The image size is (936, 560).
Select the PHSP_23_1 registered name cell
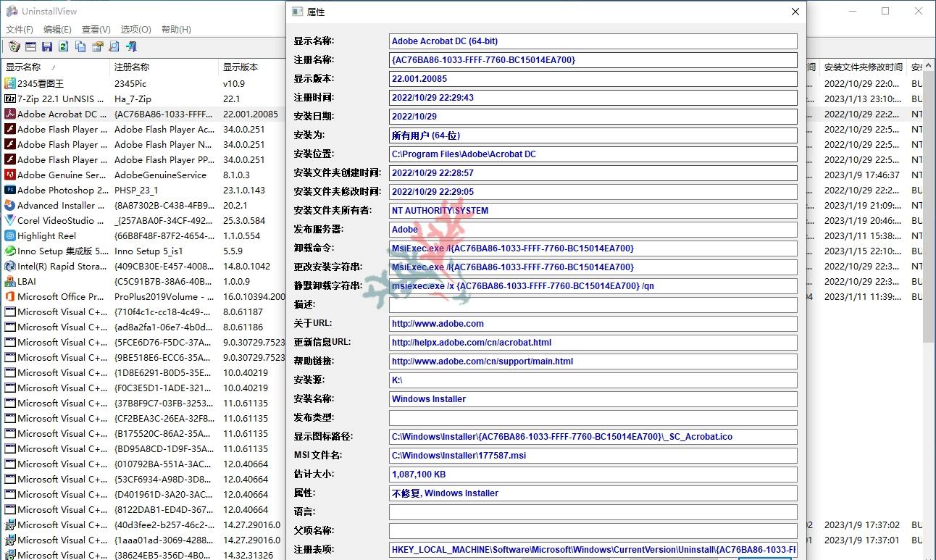click(136, 190)
